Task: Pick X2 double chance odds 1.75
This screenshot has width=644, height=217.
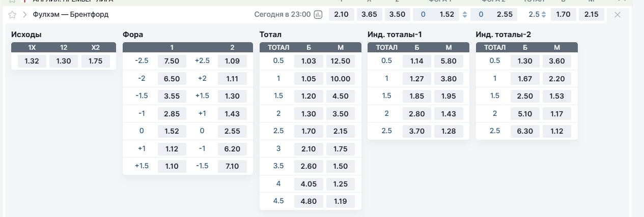Action: pyautogui.click(x=95, y=61)
